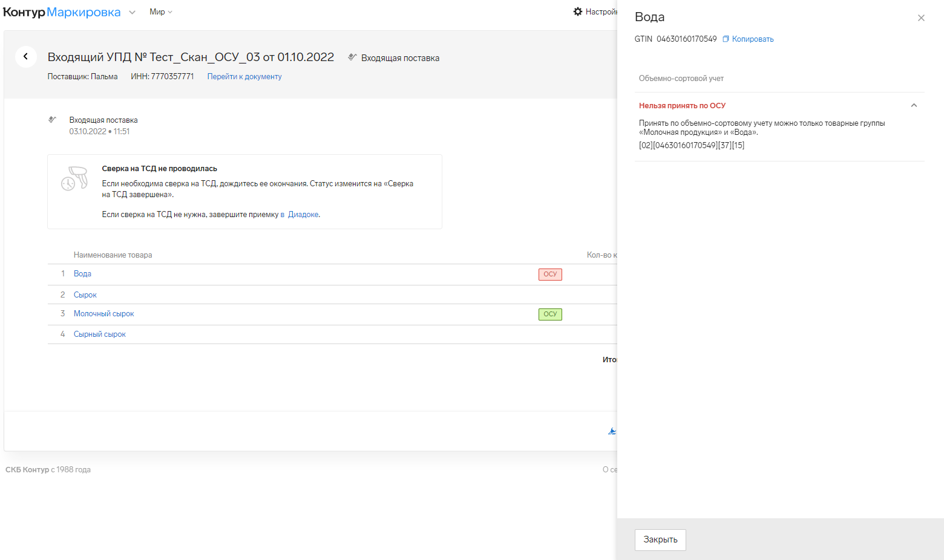Click the Контур Маркировка logo
The height and width of the screenshot is (560, 944).
coord(62,13)
